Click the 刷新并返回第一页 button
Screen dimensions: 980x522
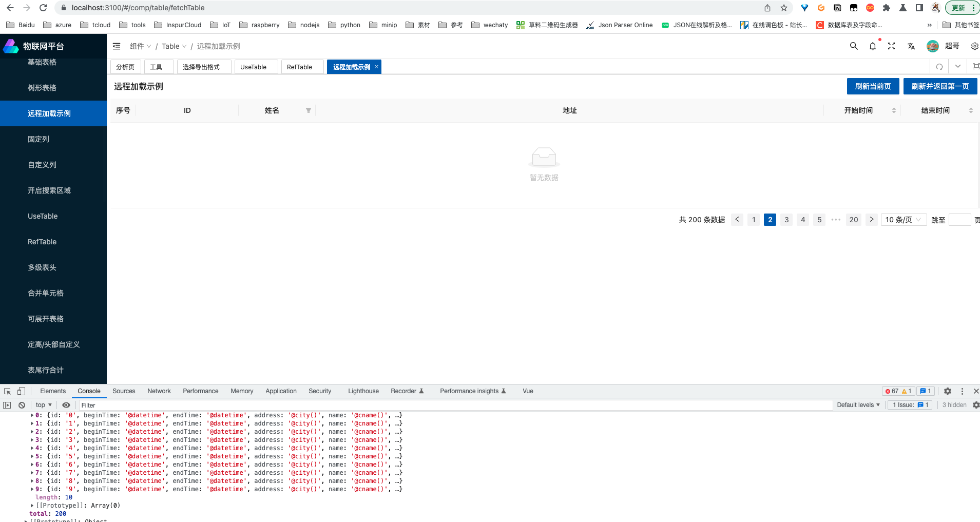(x=940, y=86)
